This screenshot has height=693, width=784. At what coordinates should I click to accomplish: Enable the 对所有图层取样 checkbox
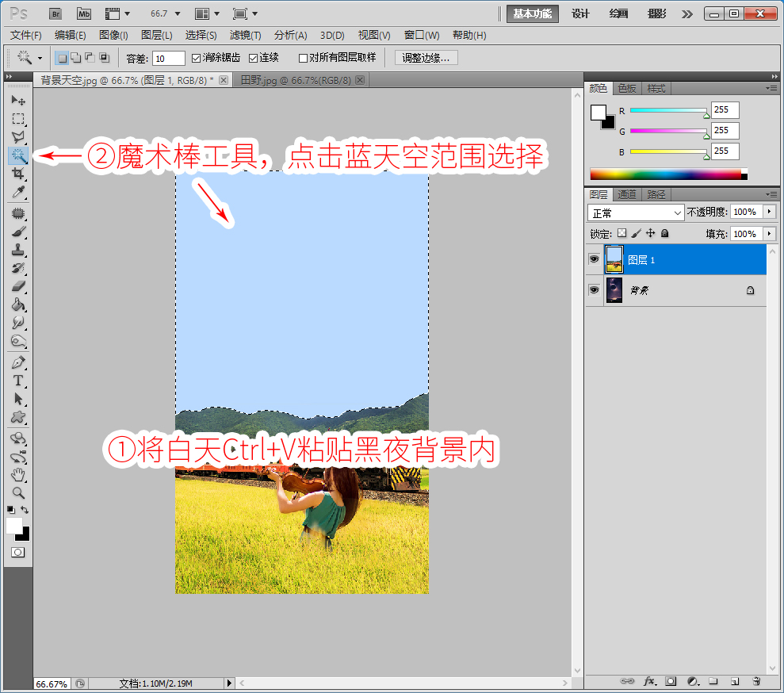304,57
